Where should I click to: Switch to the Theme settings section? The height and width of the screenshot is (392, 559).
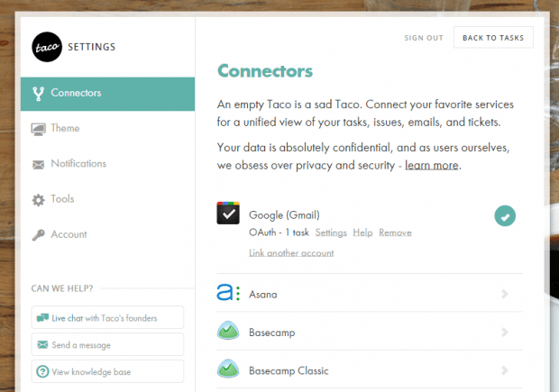65,128
